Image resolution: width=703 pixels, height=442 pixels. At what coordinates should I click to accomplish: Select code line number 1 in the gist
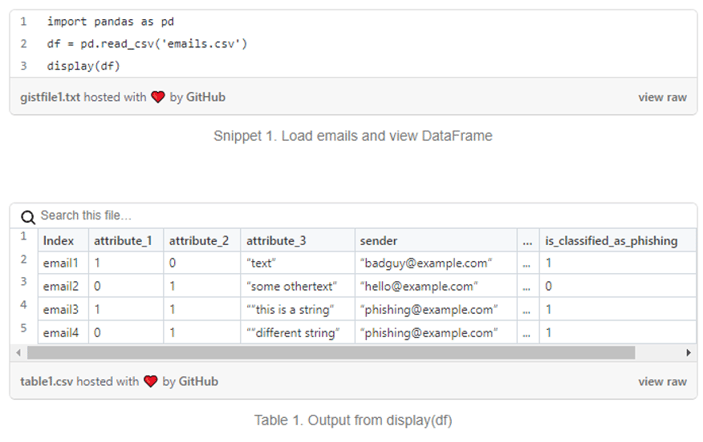[x=23, y=22]
